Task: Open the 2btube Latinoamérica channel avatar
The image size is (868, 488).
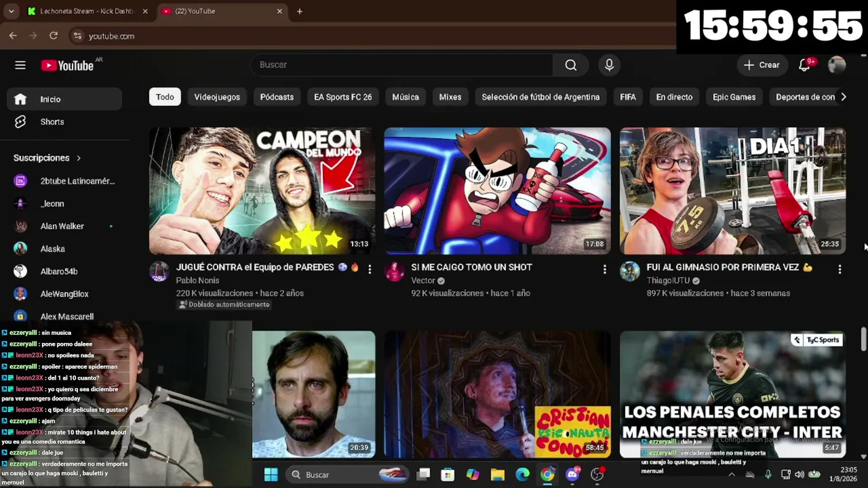Action: coord(20,181)
